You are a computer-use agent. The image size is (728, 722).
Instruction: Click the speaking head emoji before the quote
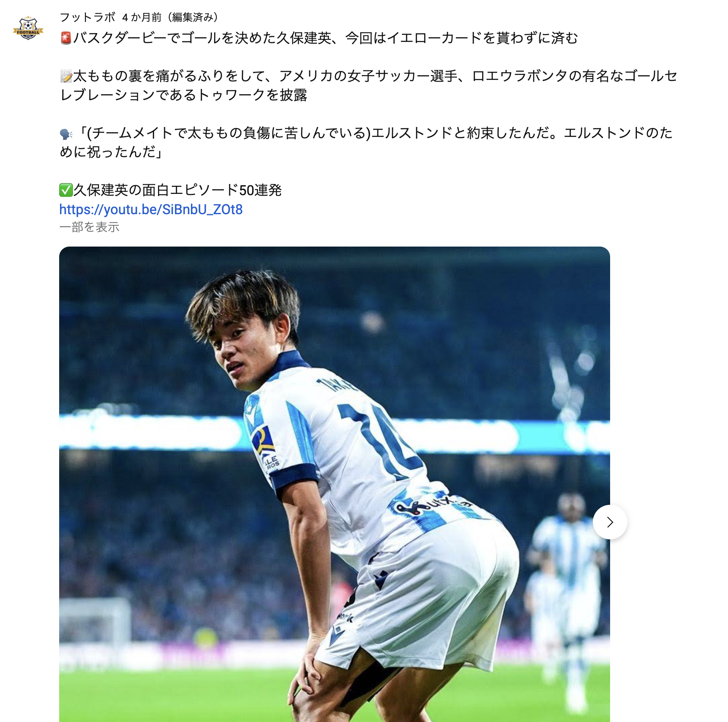(66, 134)
